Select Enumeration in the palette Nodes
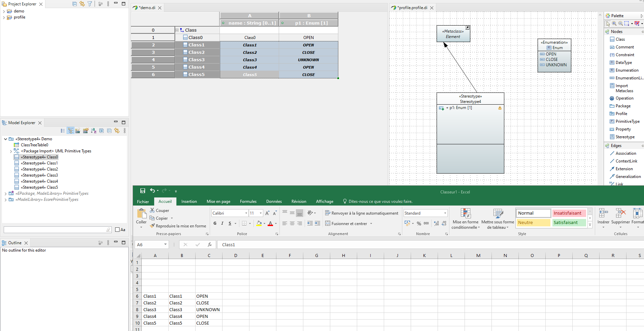This screenshot has height=331, width=644. click(627, 70)
